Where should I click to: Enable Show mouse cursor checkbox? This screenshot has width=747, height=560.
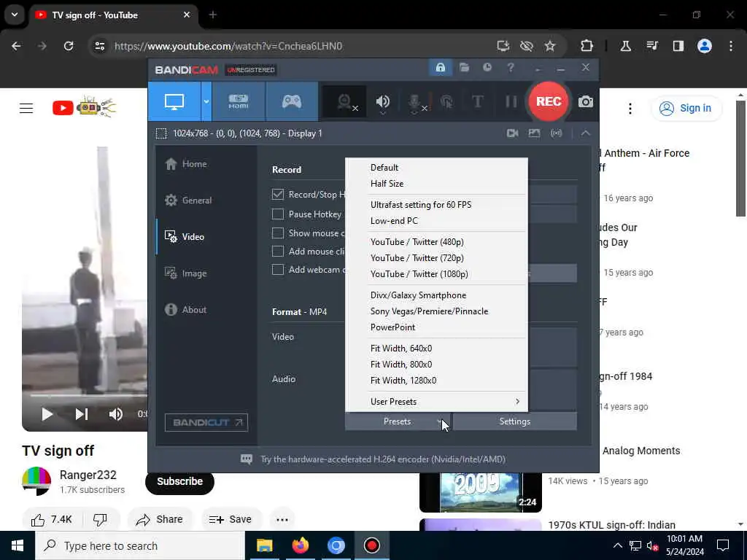[x=278, y=233]
